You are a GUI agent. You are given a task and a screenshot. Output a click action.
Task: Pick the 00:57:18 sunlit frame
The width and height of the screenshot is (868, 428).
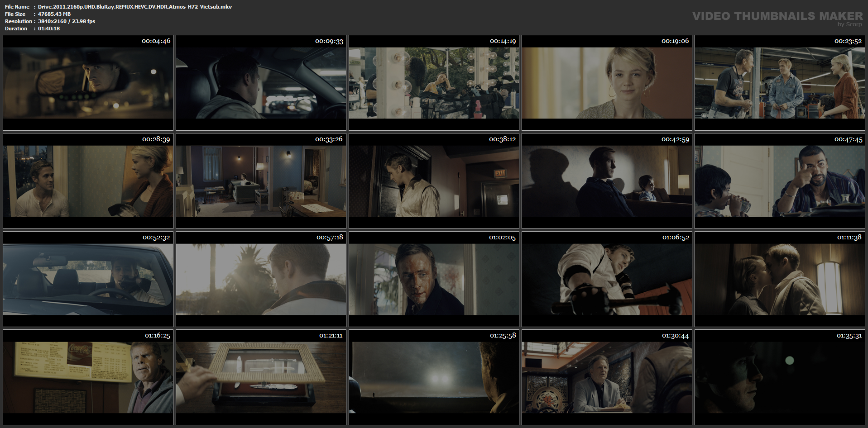coord(261,279)
